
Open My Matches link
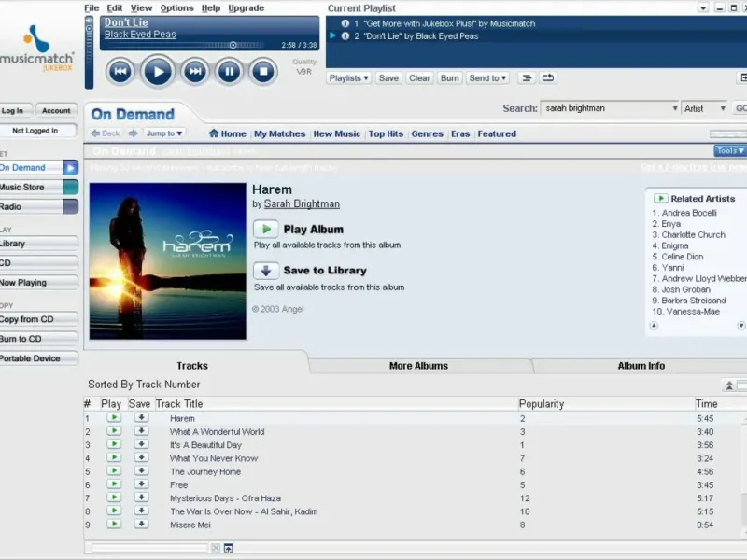coord(279,133)
